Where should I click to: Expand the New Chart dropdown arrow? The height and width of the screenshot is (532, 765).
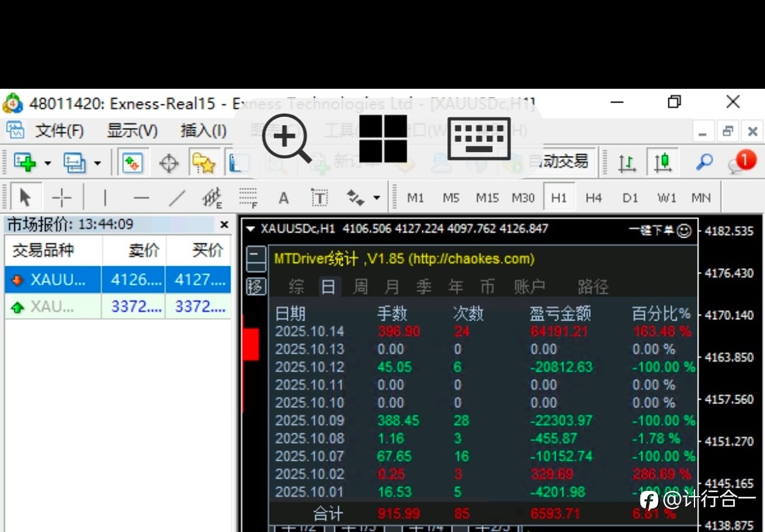pyautogui.click(x=48, y=163)
